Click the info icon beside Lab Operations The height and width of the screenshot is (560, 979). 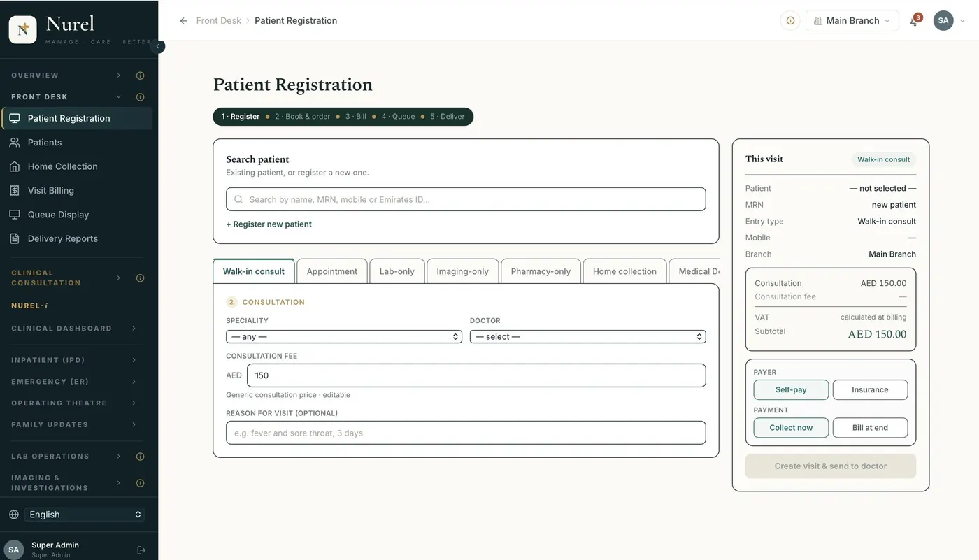(x=140, y=457)
